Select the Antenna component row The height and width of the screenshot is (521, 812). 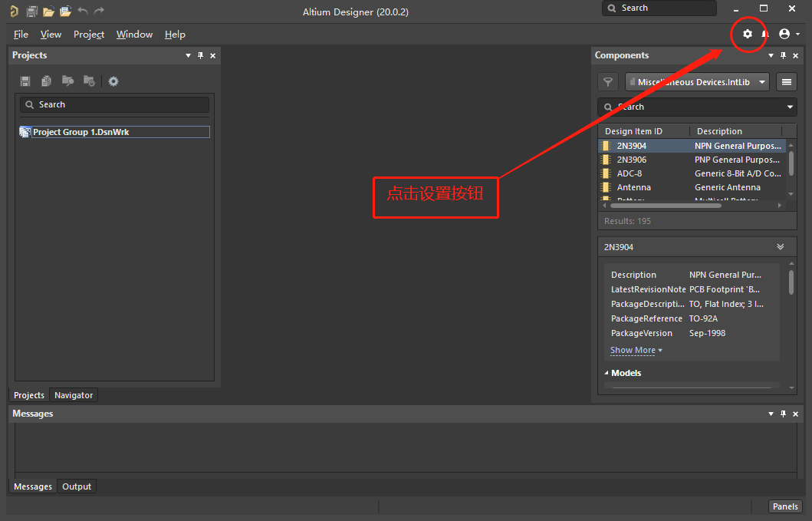pos(692,187)
